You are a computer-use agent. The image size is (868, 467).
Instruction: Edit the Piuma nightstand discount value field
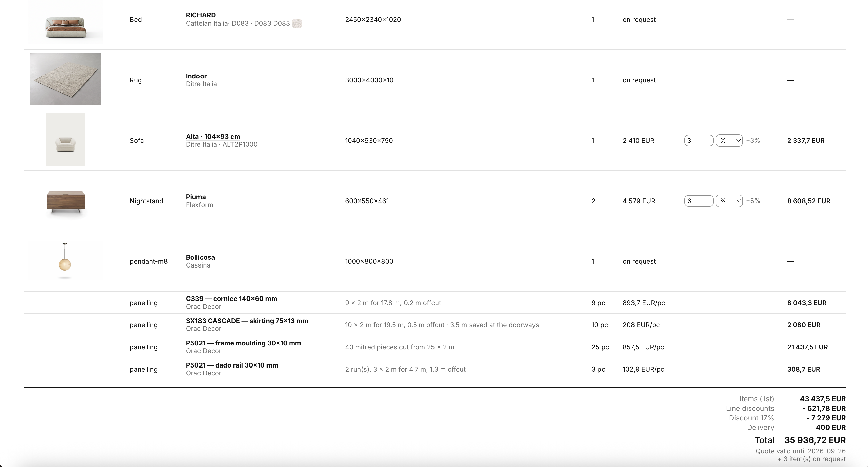coord(698,201)
